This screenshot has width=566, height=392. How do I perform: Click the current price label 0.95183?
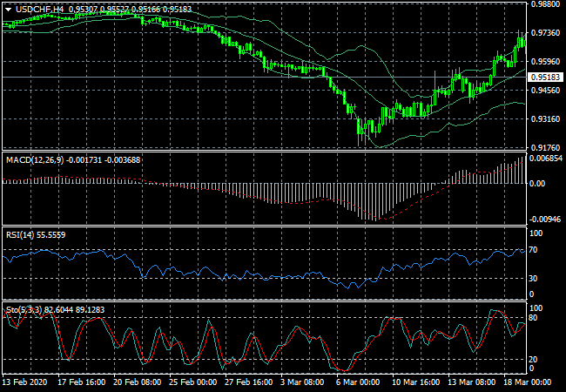(x=543, y=77)
